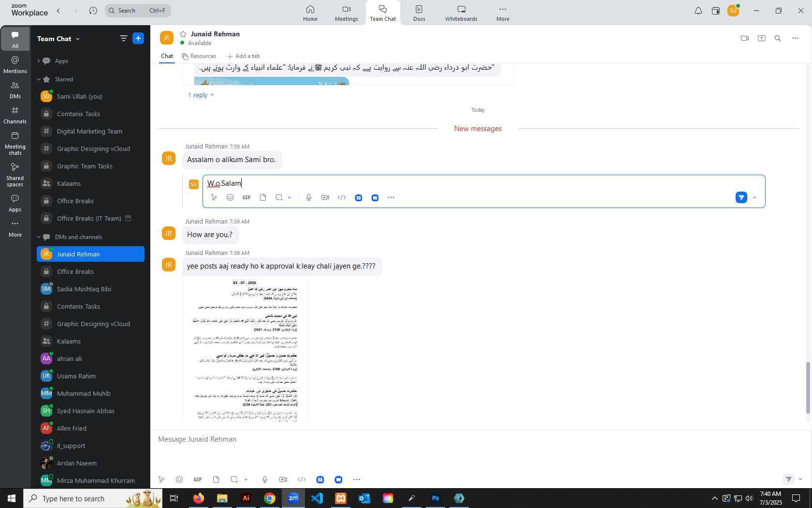
Task: Select the Channels sidebar item
Action: coord(15,115)
